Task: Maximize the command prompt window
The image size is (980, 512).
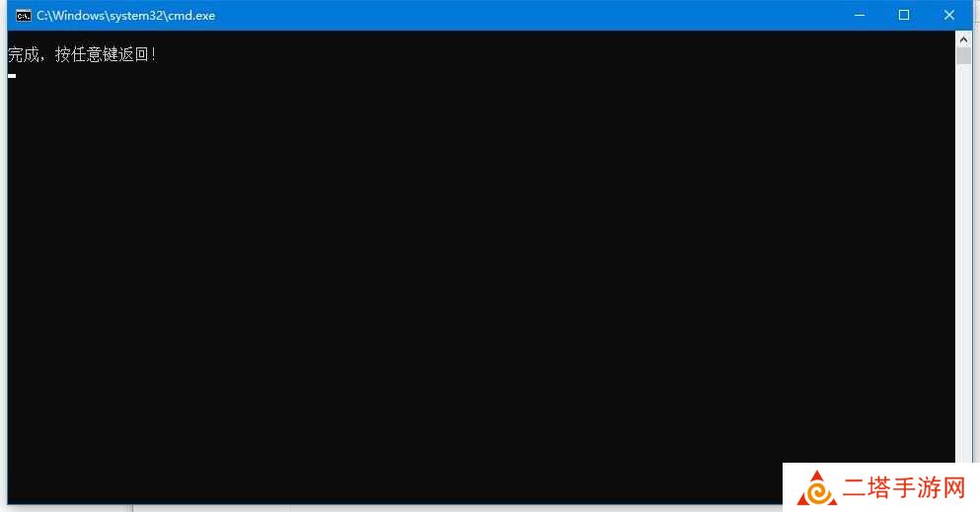Action: coord(904,15)
